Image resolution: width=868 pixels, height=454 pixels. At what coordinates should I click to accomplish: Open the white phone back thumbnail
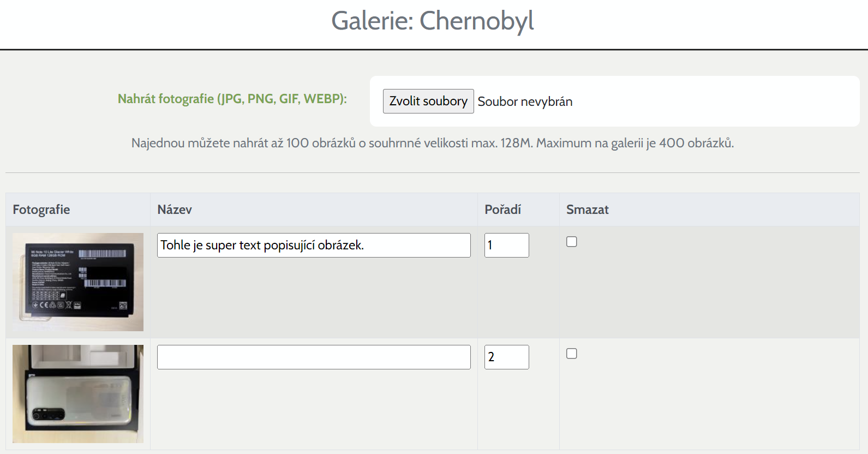click(78, 394)
